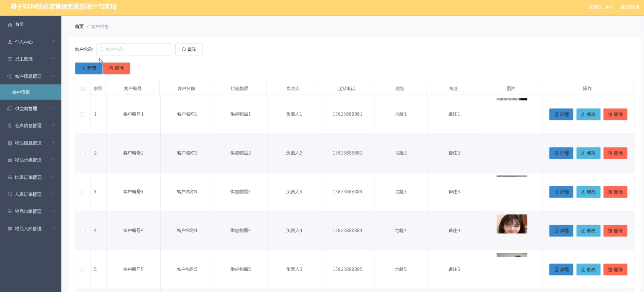Check the checkbox for row 客户编号3

tap(82, 192)
